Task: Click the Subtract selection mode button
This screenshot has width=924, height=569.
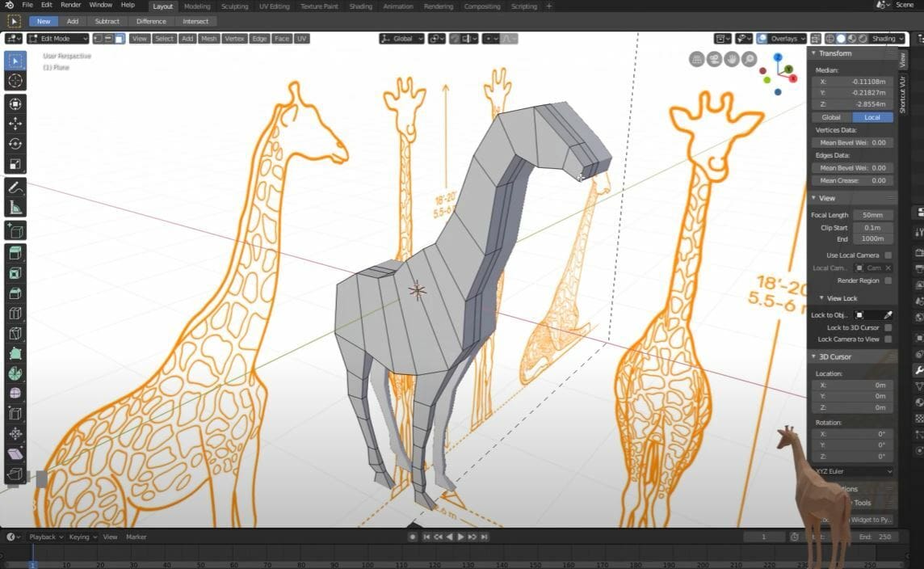Action: [x=107, y=21]
